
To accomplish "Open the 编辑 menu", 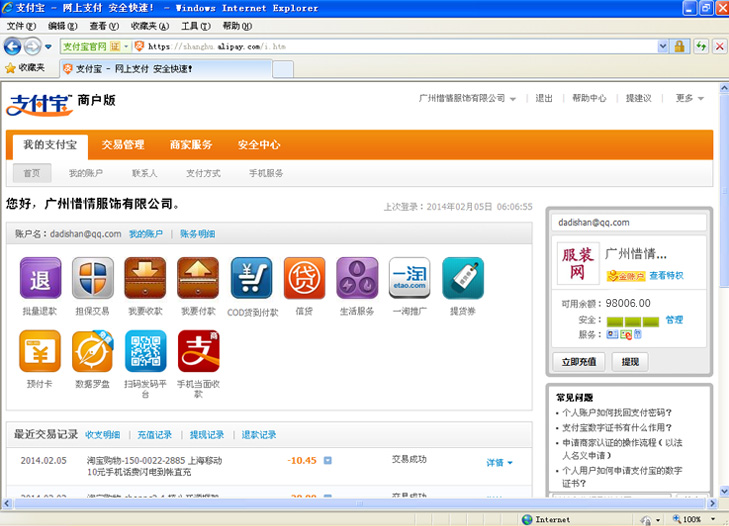I will click(63, 26).
